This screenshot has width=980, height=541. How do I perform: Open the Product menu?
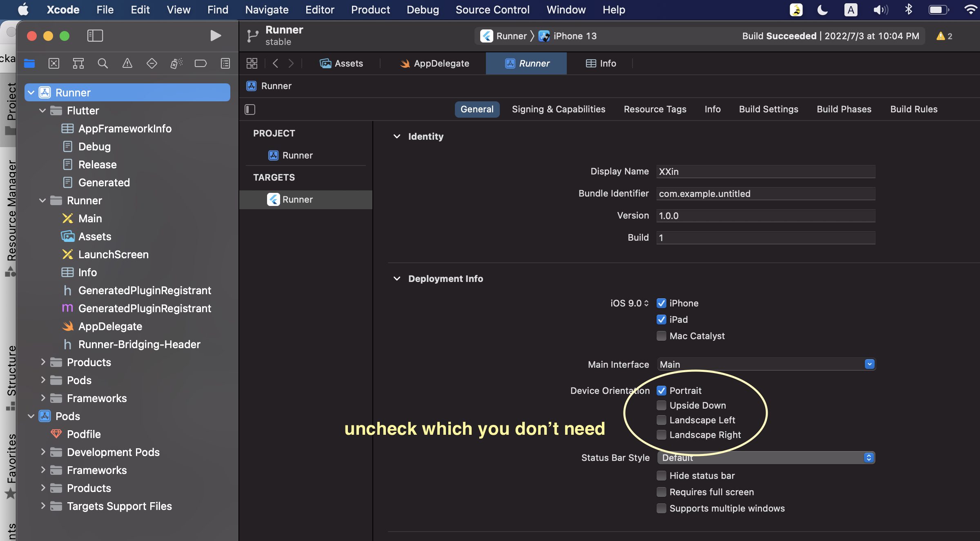370,9
